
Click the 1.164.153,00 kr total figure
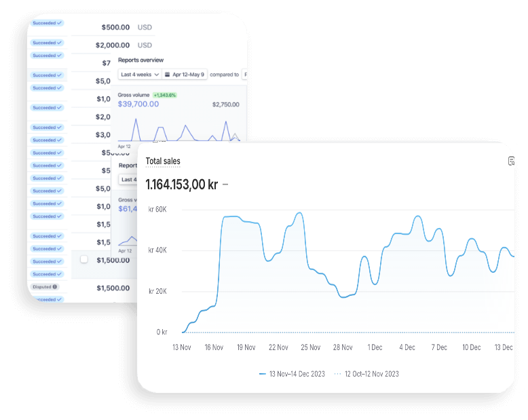[182, 185]
